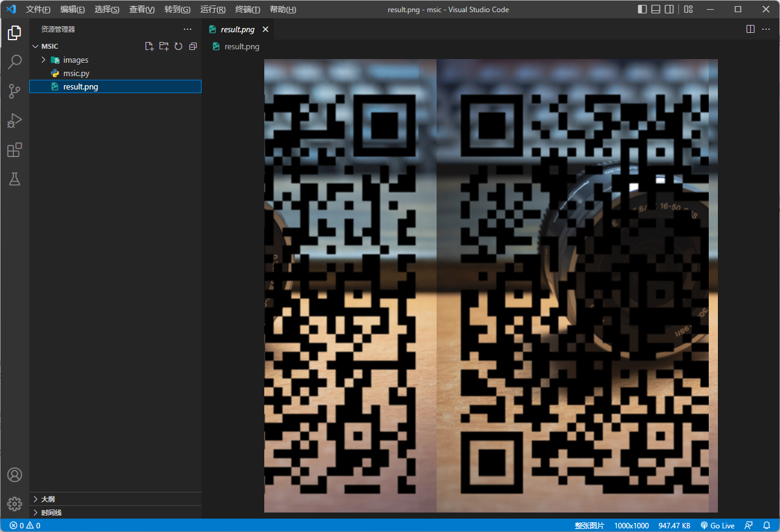780x532 pixels.
Task: Open the notifications bell
Action: pyautogui.click(x=767, y=525)
